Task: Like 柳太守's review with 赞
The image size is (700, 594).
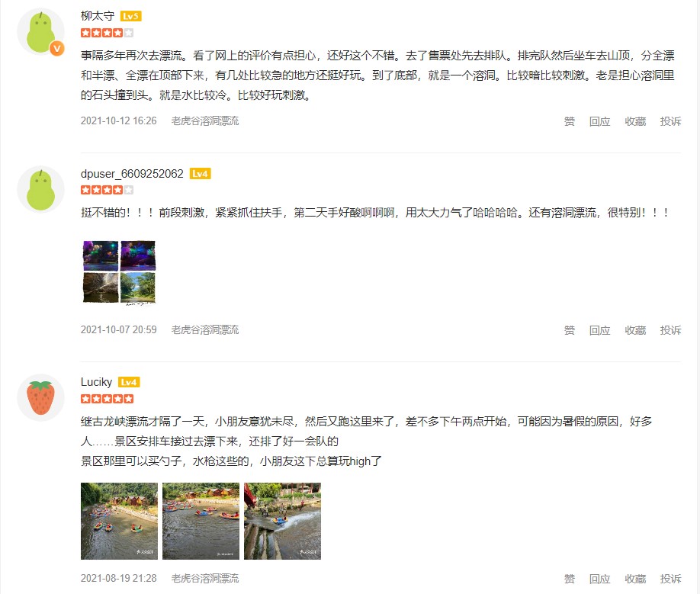Action: pos(569,121)
